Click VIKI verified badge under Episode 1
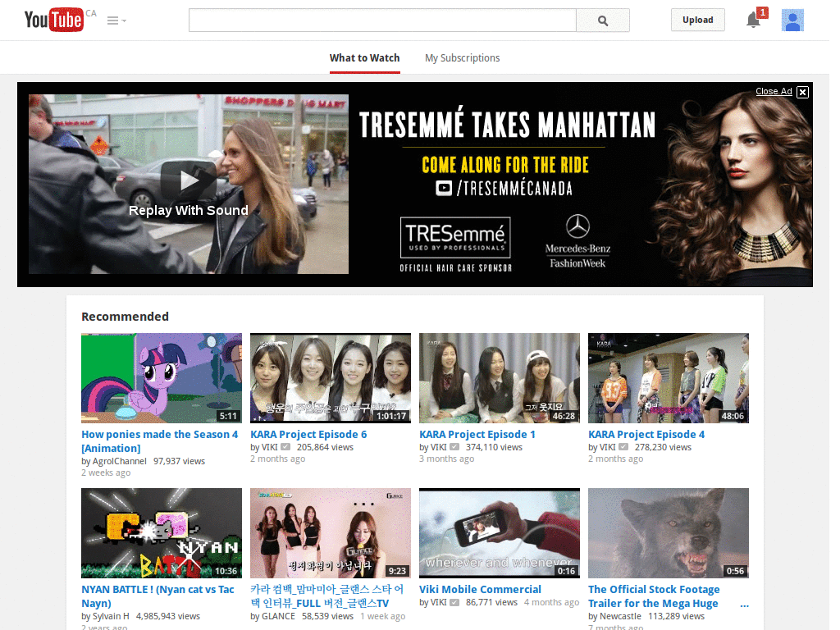Screen dimensions: 840x630 click(x=454, y=447)
